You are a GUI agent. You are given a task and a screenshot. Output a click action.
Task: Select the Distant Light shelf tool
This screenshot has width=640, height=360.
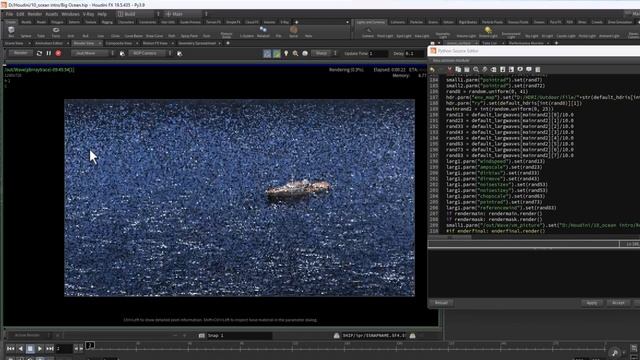point(488,33)
